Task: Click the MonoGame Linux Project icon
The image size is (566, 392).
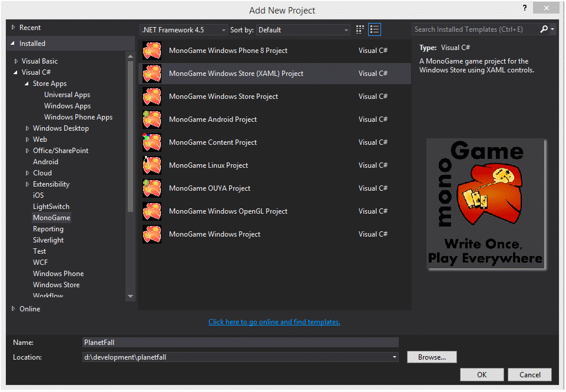Action: click(x=152, y=165)
